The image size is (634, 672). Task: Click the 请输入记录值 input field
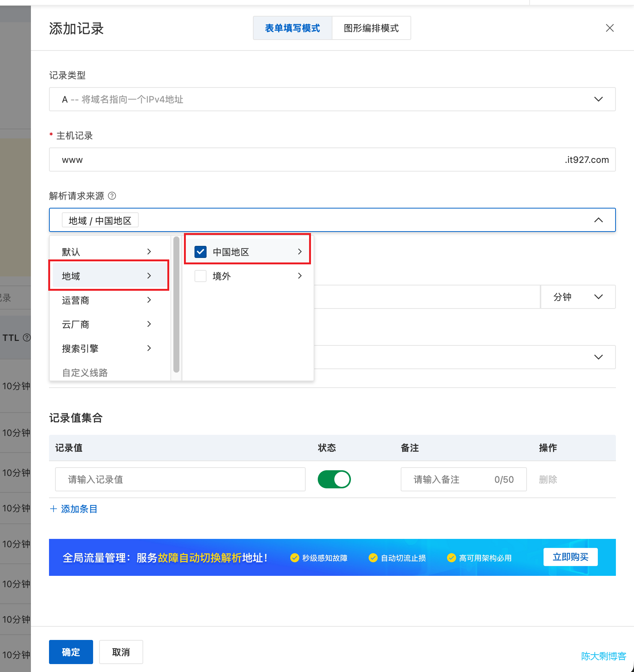[x=180, y=479]
